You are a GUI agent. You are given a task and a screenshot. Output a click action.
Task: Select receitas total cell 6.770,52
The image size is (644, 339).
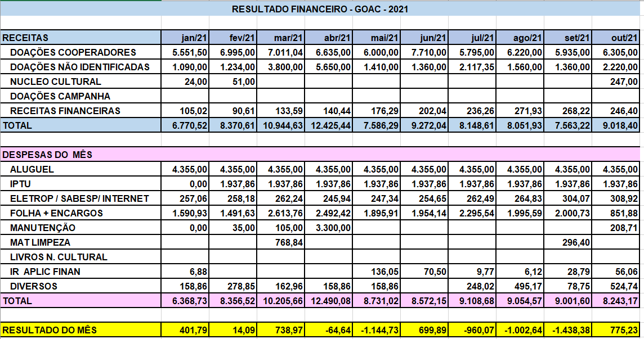185,125
